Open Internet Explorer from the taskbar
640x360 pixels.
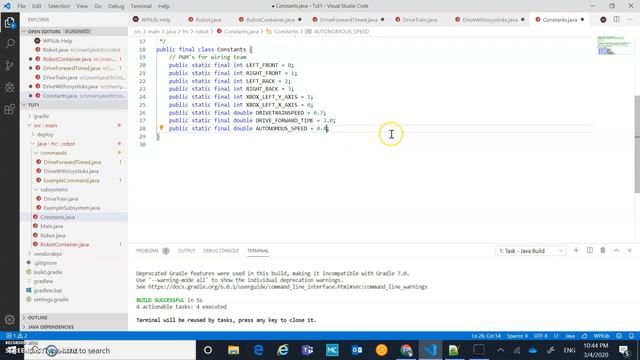(x=282, y=350)
